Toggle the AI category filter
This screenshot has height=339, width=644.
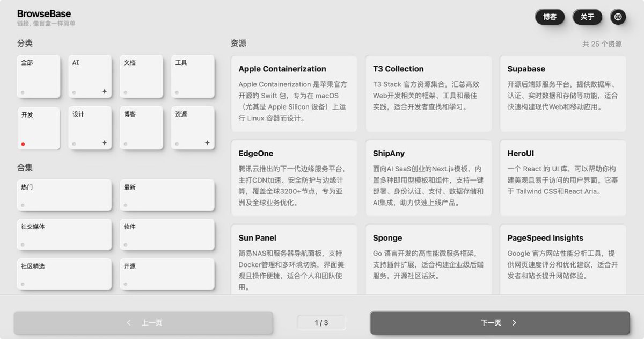(x=90, y=76)
